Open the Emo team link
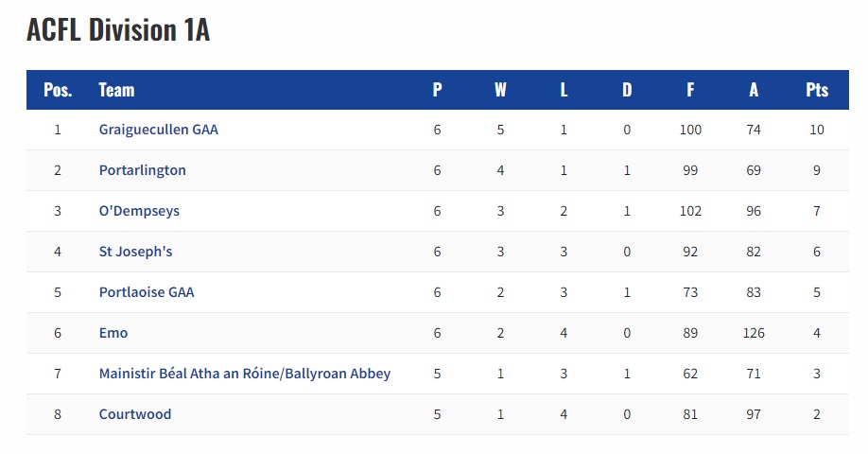Viewport: 868px width, 454px height. coord(113,333)
